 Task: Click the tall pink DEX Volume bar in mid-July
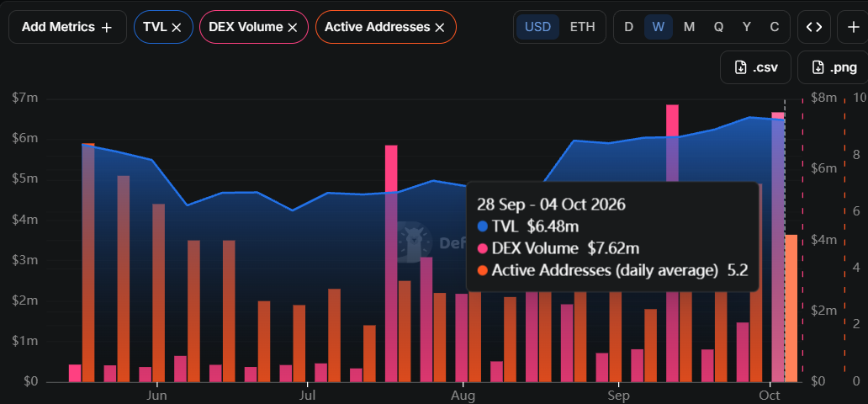pyautogui.click(x=391, y=263)
